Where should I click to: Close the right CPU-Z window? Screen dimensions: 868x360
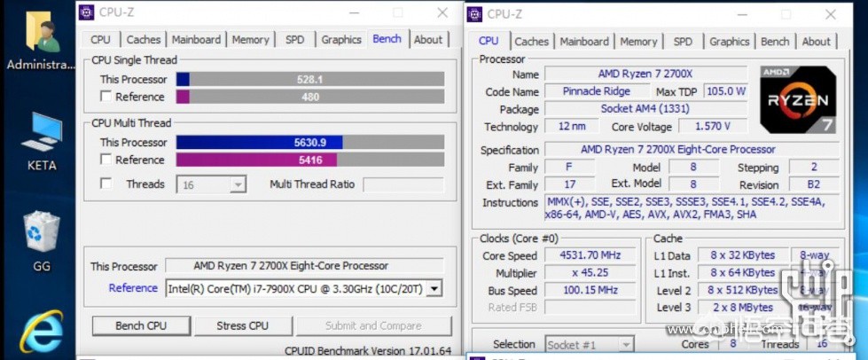pos(831,14)
